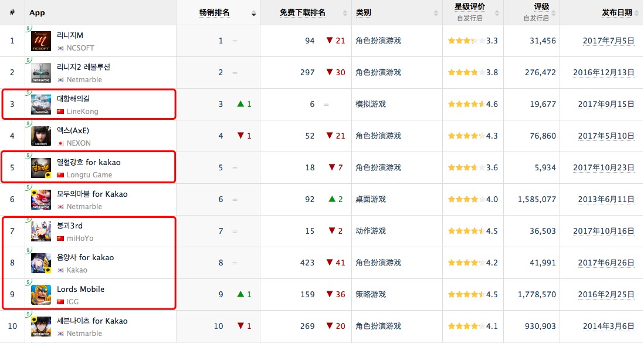Sort the 评级 column with its arrow

(x=553, y=14)
